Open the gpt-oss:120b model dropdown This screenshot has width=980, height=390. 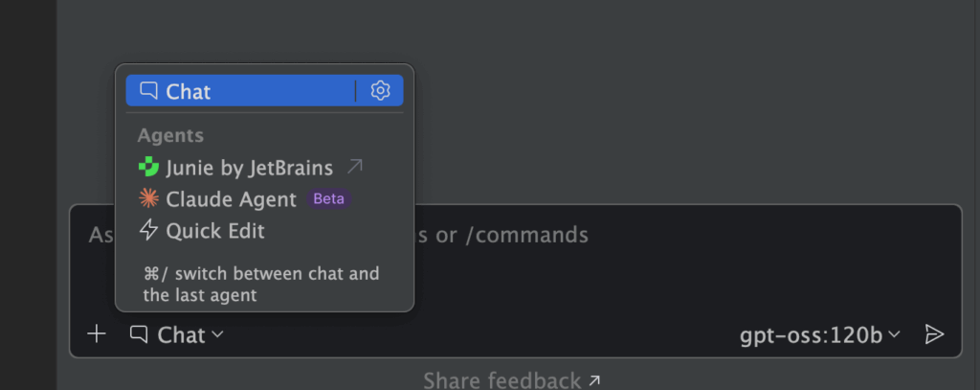coord(812,334)
